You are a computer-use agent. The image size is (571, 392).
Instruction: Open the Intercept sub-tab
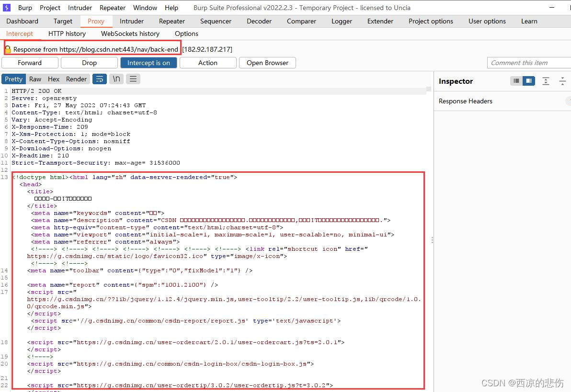click(19, 34)
